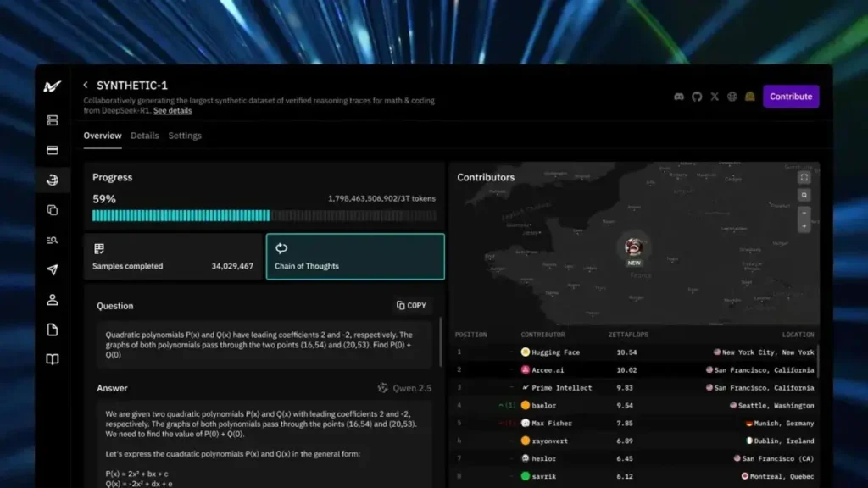The image size is (868, 488).
Task: Click the NEW contributor avatar on map
Action: pyautogui.click(x=634, y=247)
